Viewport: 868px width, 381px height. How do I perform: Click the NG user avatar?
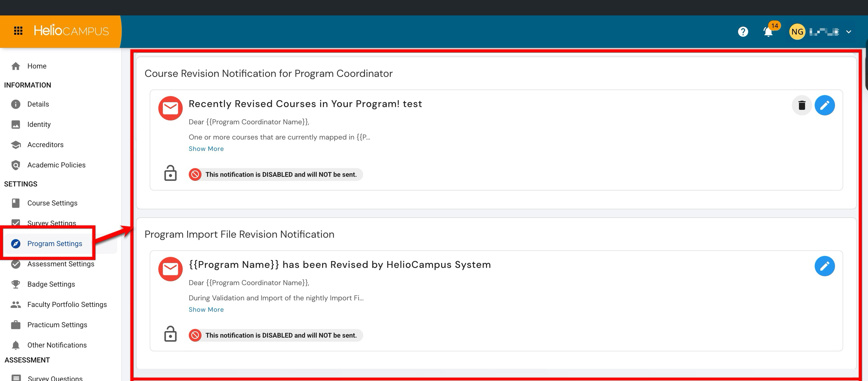797,32
